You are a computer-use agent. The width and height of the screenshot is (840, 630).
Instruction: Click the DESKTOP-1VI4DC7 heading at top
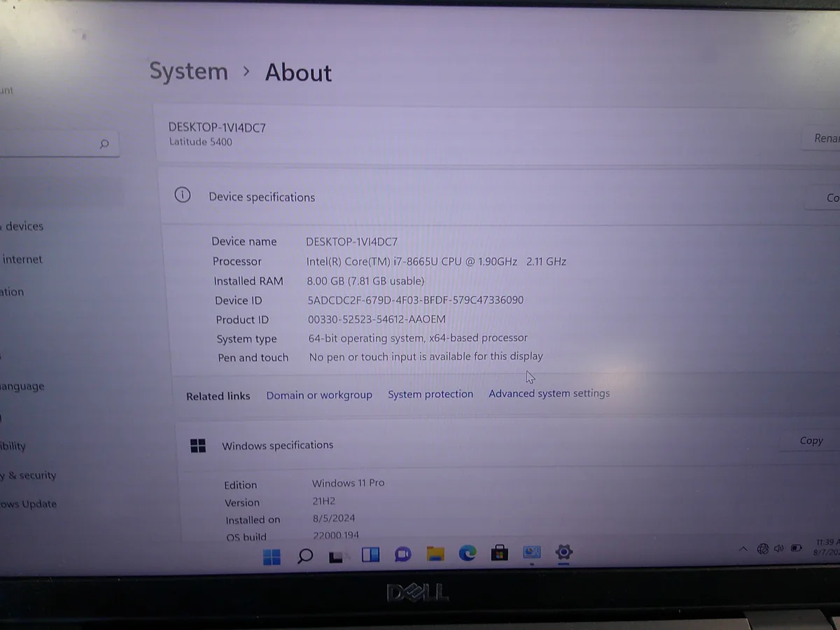pyautogui.click(x=217, y=127)
